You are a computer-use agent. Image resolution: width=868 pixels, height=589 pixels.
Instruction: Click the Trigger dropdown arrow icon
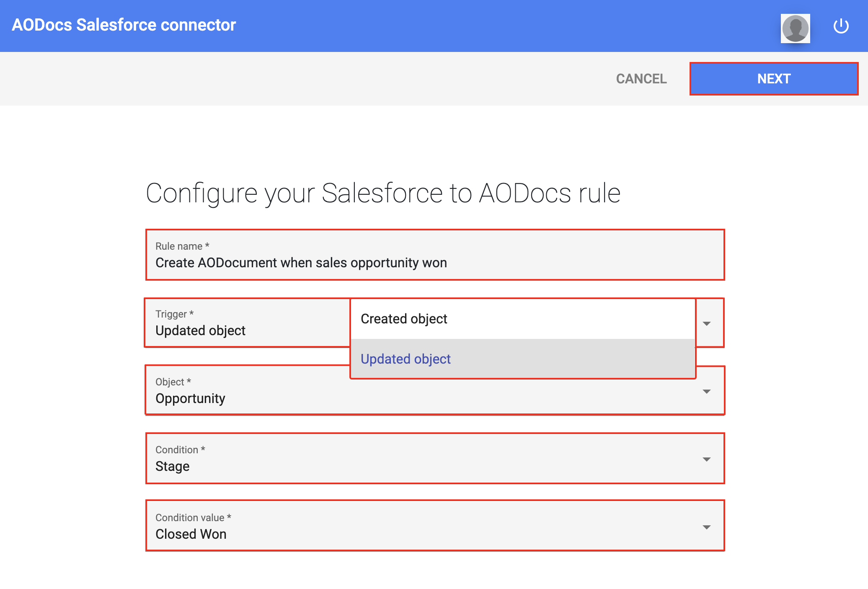click(707, 323)
